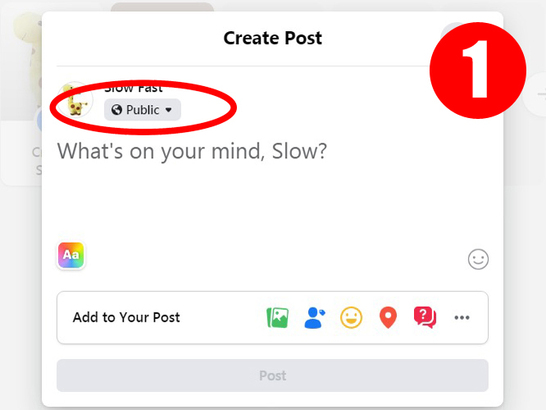Image resolution: width=546 pixels, height=410 pixels.
Task: Tag friends with the blue person icon
Action: 314,317
